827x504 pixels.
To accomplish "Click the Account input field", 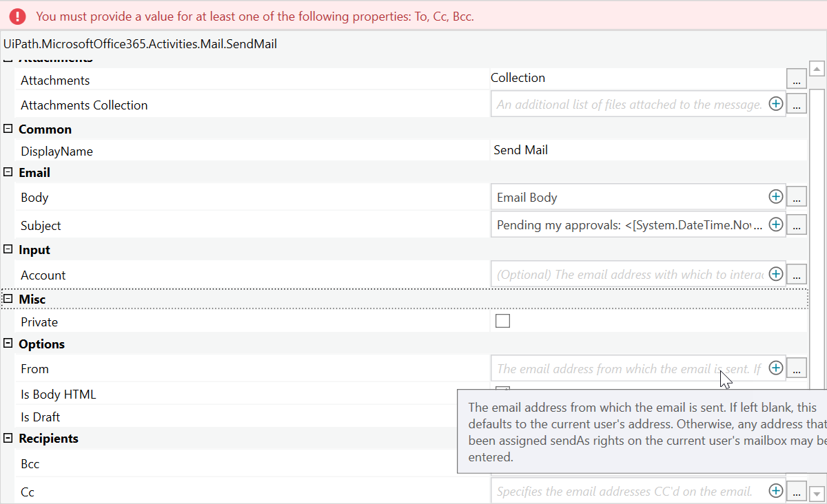I will coord(629,275).
